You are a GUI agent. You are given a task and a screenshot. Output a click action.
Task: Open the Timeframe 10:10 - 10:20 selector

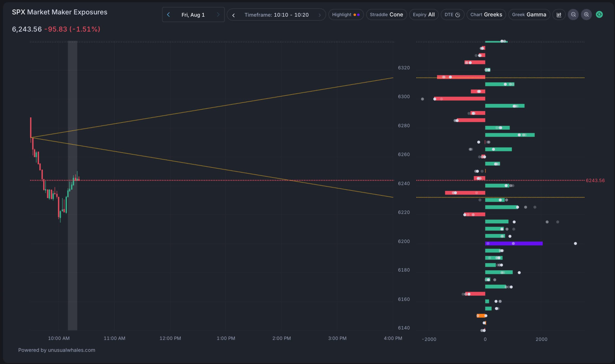point(276,15)
